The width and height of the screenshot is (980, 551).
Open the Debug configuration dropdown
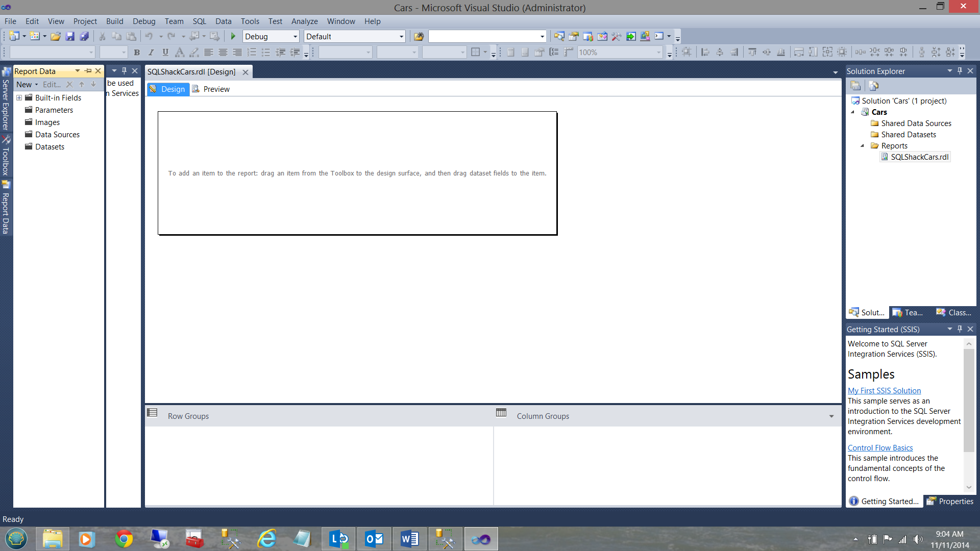[x=295, y=37]
